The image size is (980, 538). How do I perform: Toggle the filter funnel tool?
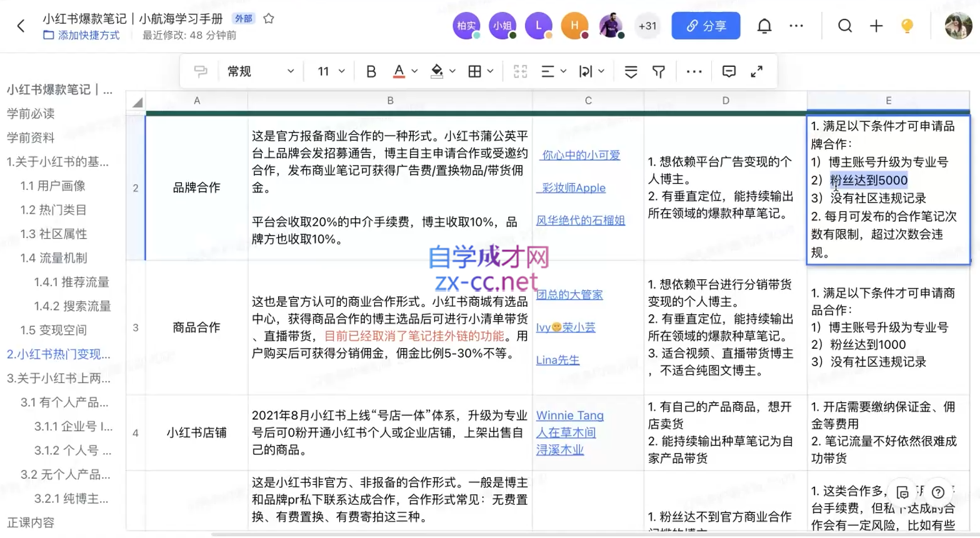pos(659,71)
